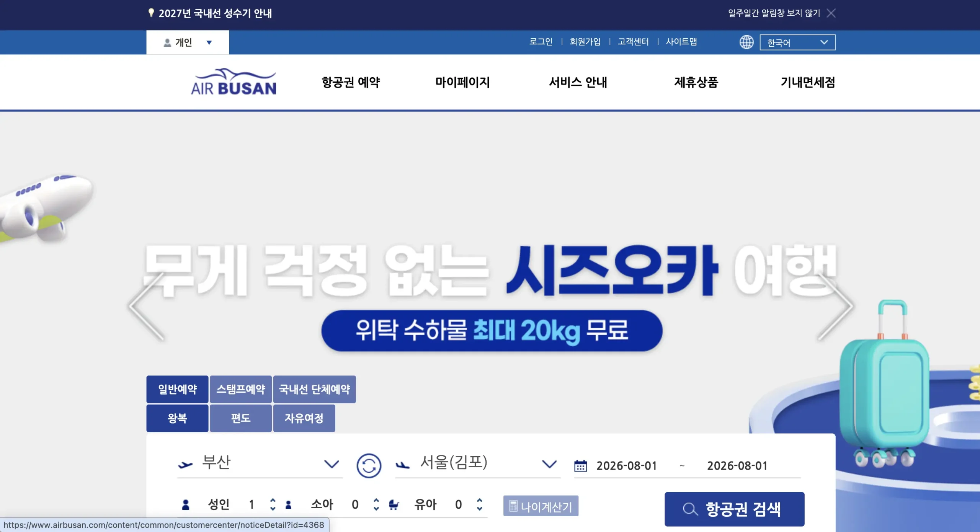Open the 2027년 국내선 성수기 안내 notice
Image resolution: width=980 pixels, height=532 pixels.
[215, 13]
